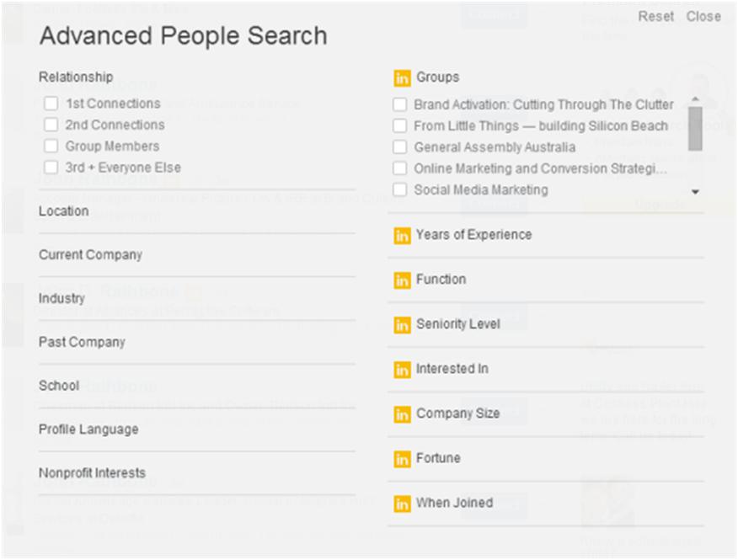Click the premium icon beside Groups
The height and width of the screenshot is (560, 738).
pos(402,78)
